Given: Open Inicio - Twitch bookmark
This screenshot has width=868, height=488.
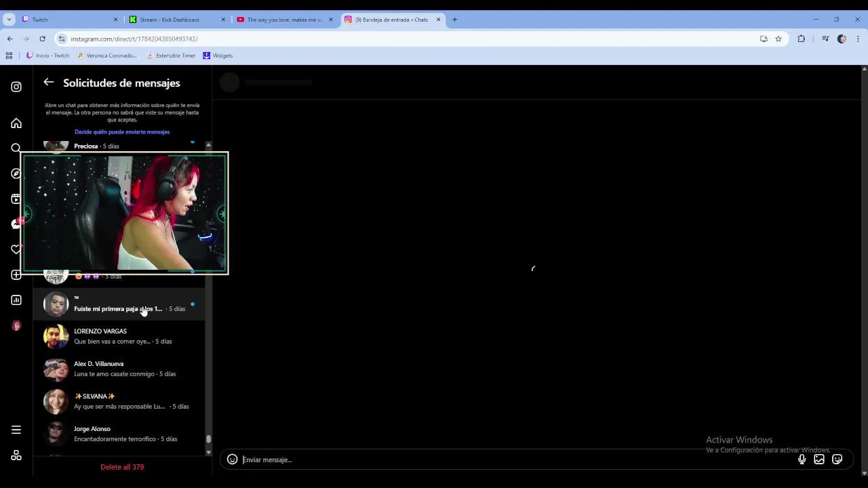Looking at the screenshot, I should click(x=47, y=56).
